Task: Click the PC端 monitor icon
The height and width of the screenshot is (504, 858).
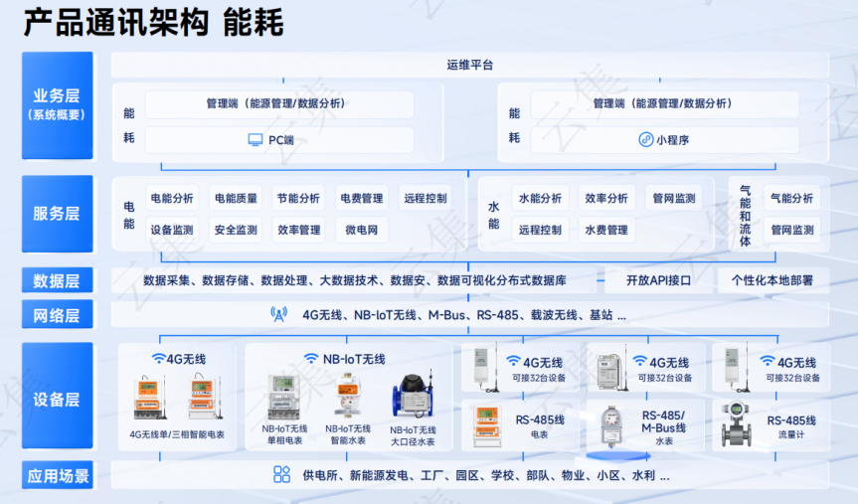Action: pyautogui.click(x=256, y=140)
